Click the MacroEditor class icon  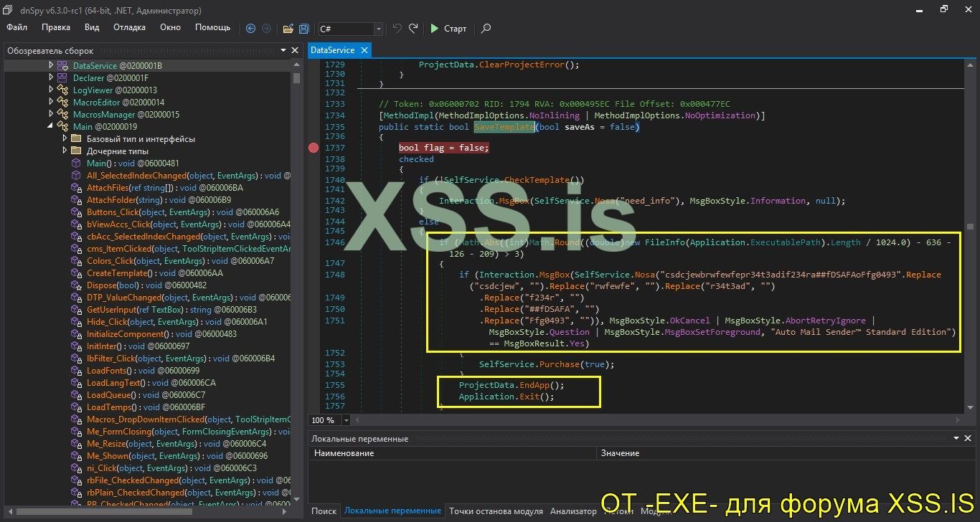click(62, 102)
